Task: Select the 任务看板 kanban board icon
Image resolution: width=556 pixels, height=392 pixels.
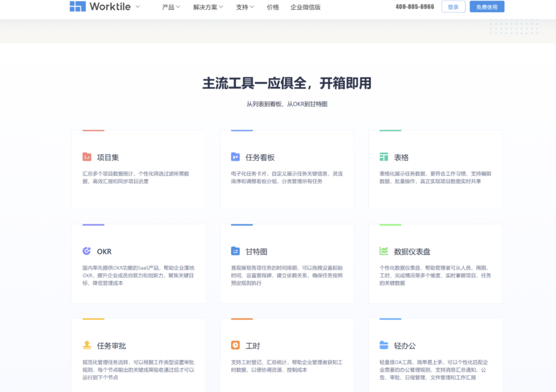Action: pyautogui.click(x=236, y=157)
